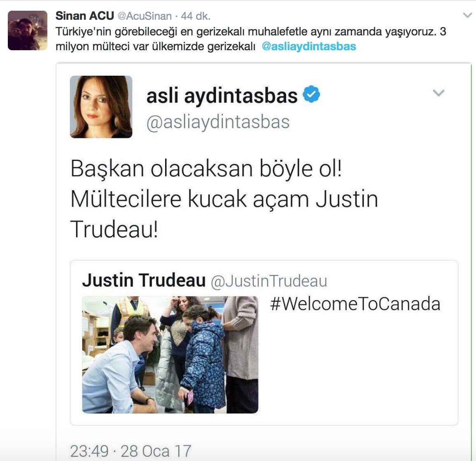Click the outer tweet's Türkiye'nin görebileceği text
Screen dimensions: 476x461
click(251, 39)
